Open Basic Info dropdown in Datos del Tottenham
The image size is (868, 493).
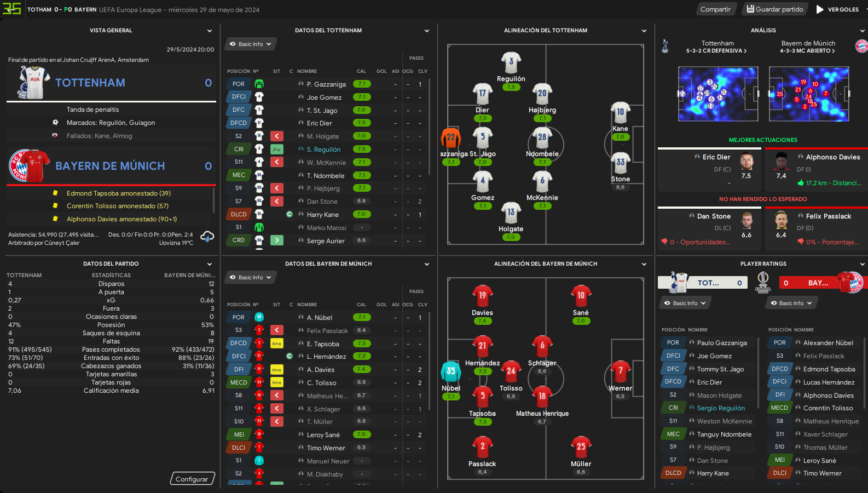(251, 44)
